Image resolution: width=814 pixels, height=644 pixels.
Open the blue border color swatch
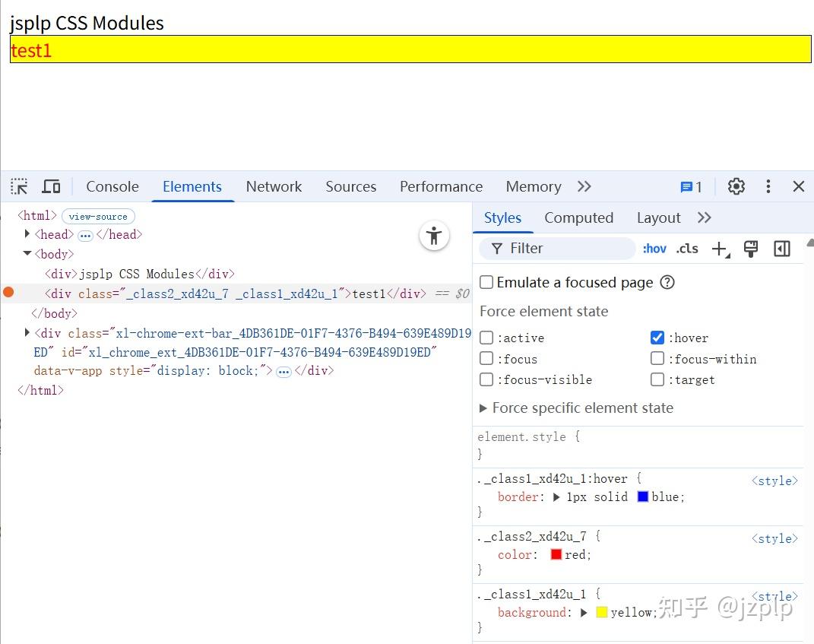pyautogui.click(x=643, y=496)
